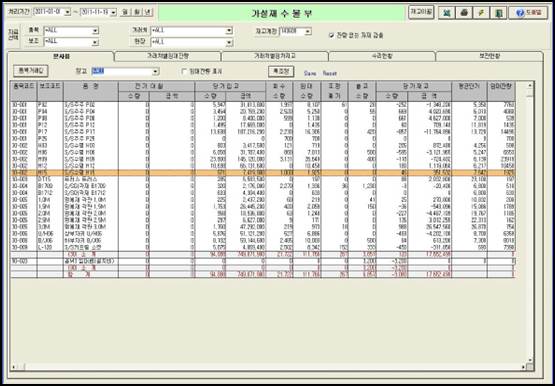Image resolution: width=555 pixels, height=386 pixels.
Task: Toggle the 임대잔량 표시 checkbox
Action: (184, 71)
